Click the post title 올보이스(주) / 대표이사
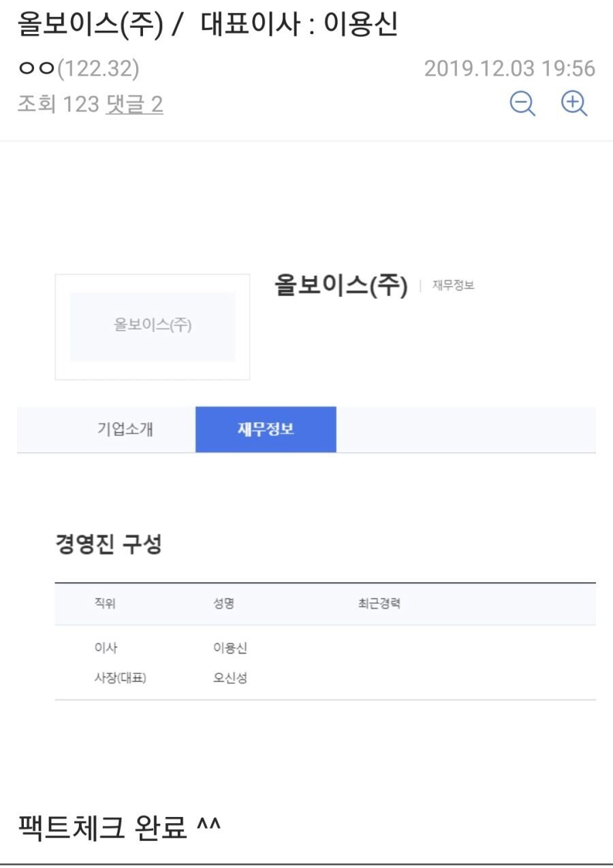Screen dimensions: 613x868 coord(207,25)
